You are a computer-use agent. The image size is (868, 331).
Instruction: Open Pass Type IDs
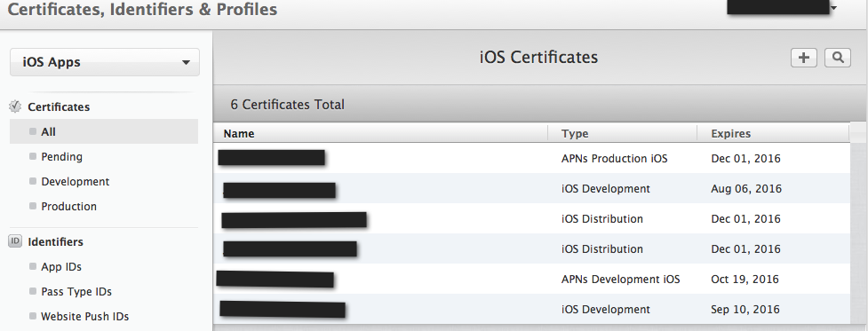pyautogui.click(x=76, y=291)
